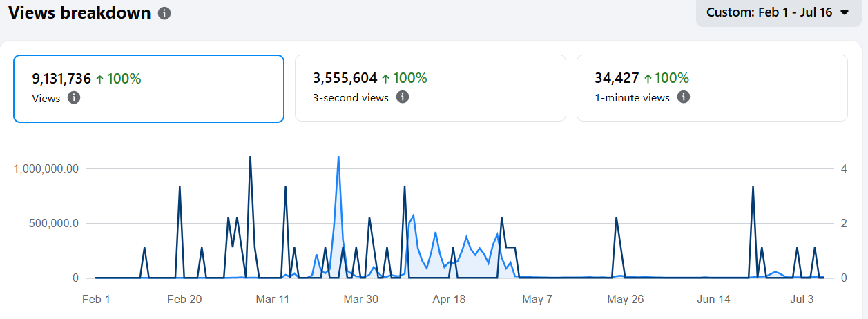Select the 3-second views metric card

430,88
